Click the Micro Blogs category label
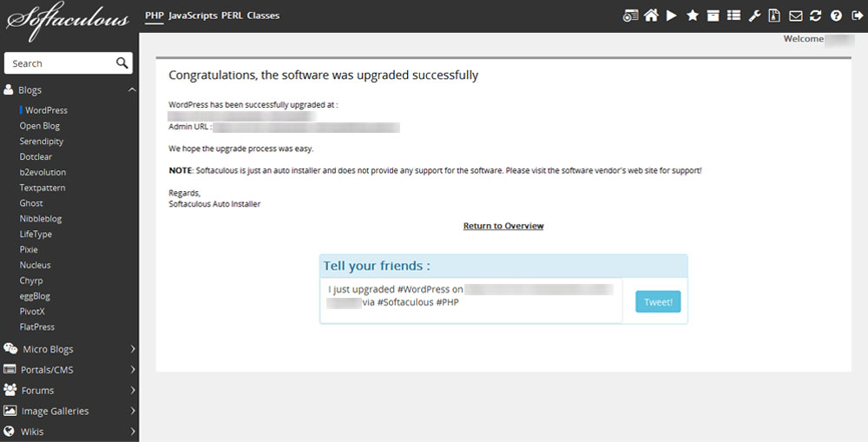 pyautogui.click(x=48, y=349)
